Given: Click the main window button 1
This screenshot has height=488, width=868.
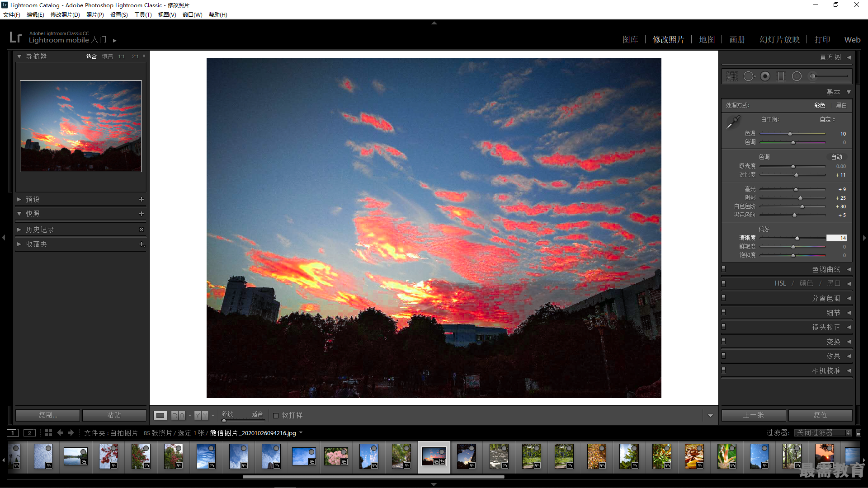Looking at the screenshot, I should (x=13, y=433).
